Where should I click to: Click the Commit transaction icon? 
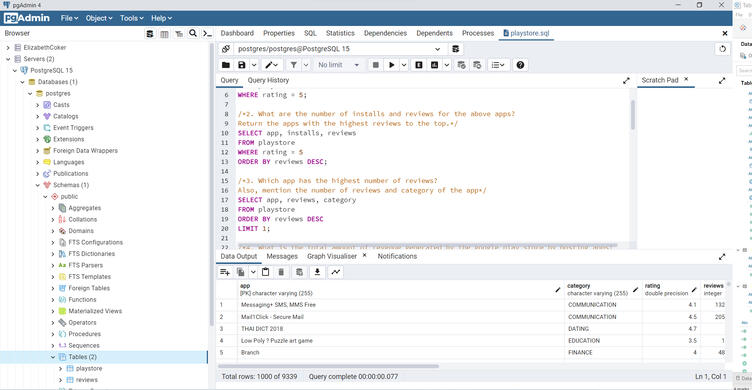461,65
